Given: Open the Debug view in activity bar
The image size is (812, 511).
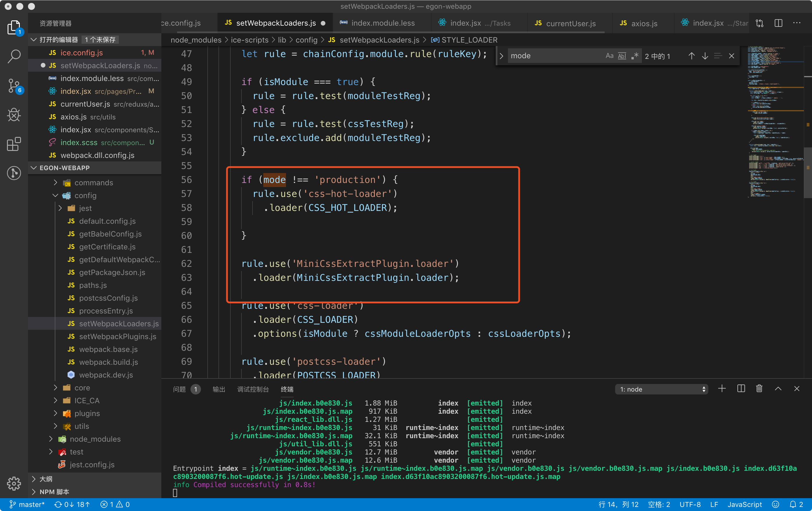Looking at the screenshot, I should click(x=14, y=115).
